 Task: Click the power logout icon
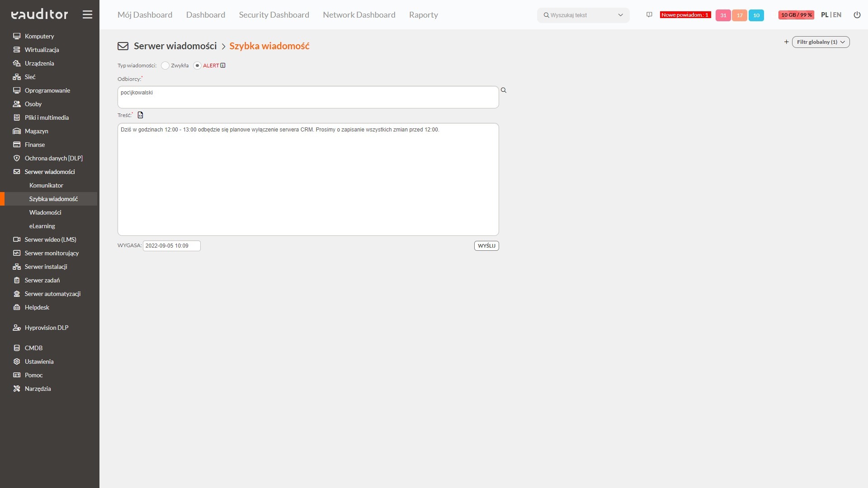click(x=857, y=15)
